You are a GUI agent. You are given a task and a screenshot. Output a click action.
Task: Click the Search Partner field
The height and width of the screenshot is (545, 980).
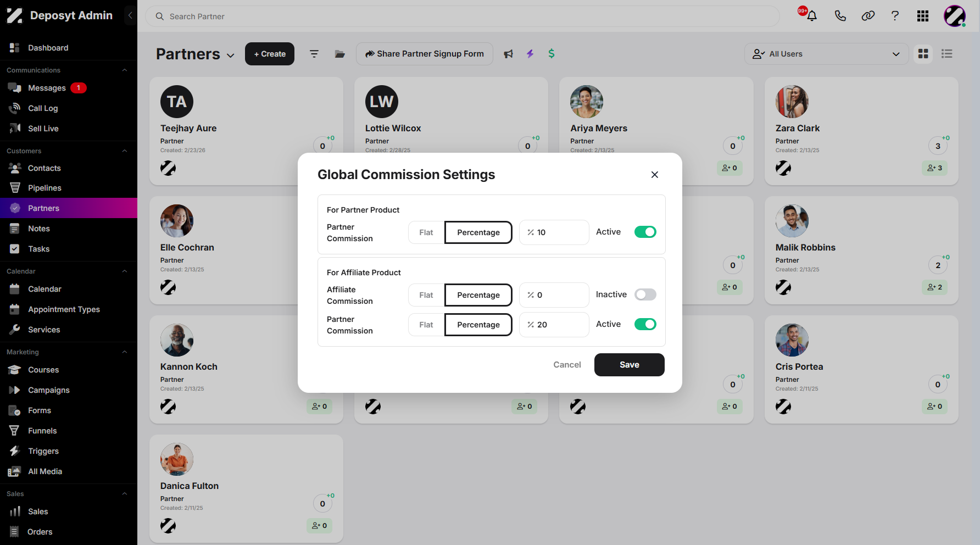(463, 16)
